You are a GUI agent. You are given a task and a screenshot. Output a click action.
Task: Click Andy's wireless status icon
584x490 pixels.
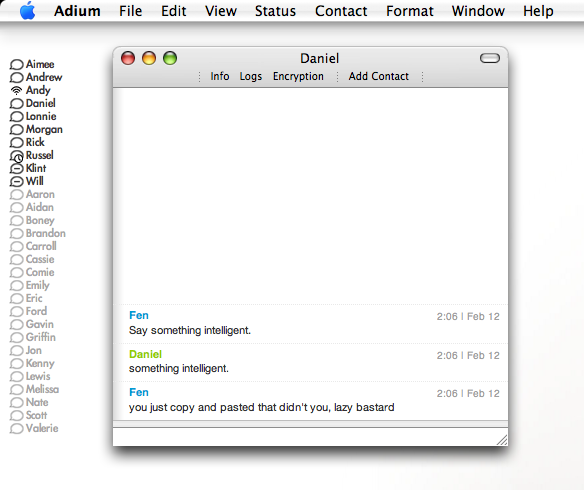coord(16,90)
